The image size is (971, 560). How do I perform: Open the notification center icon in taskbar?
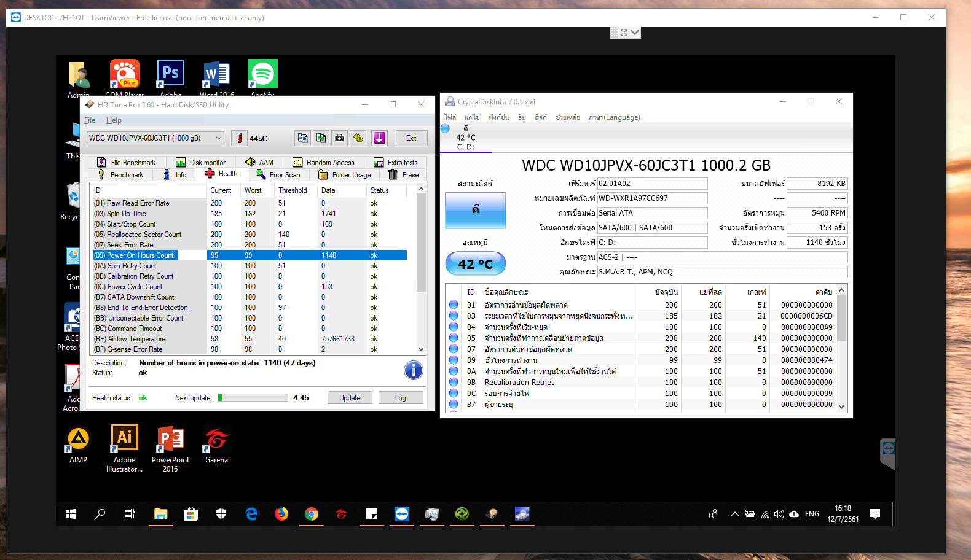(x=875, y=514)
